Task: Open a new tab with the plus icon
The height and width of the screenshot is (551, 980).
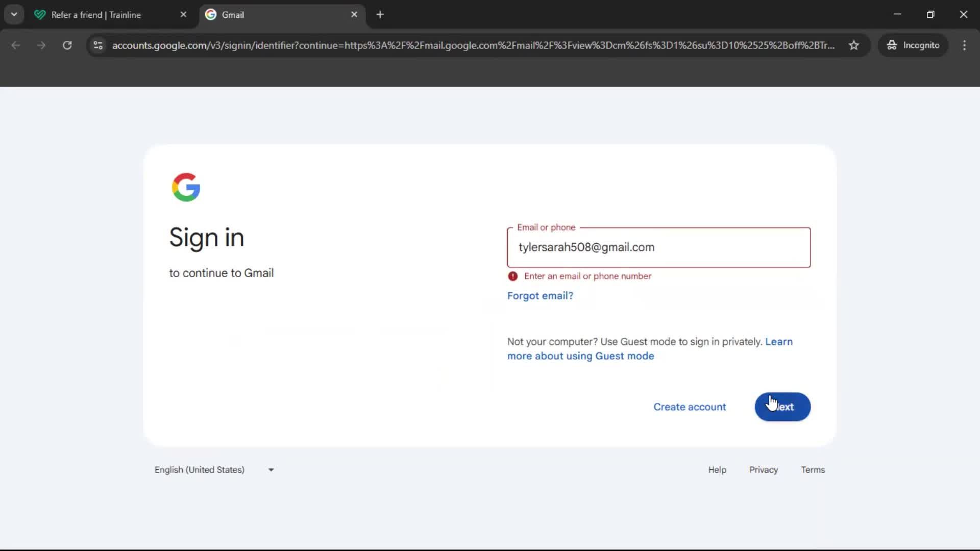Action: click(380, 14)
